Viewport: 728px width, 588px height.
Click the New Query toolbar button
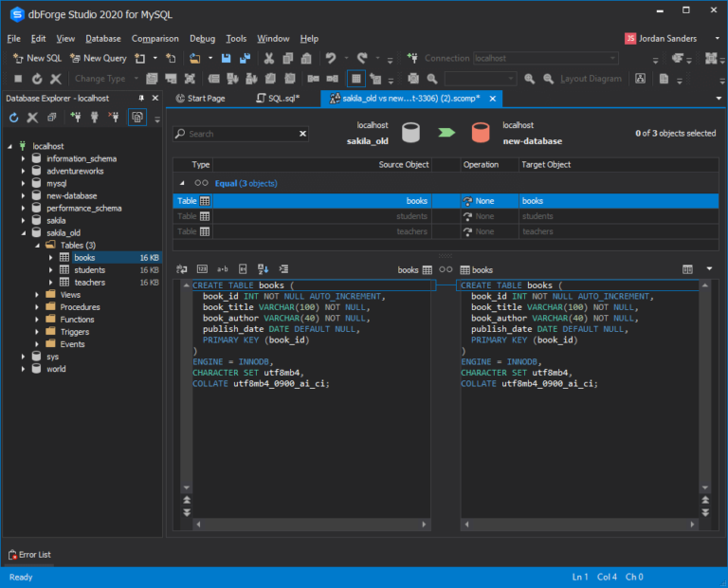point(99,58)
